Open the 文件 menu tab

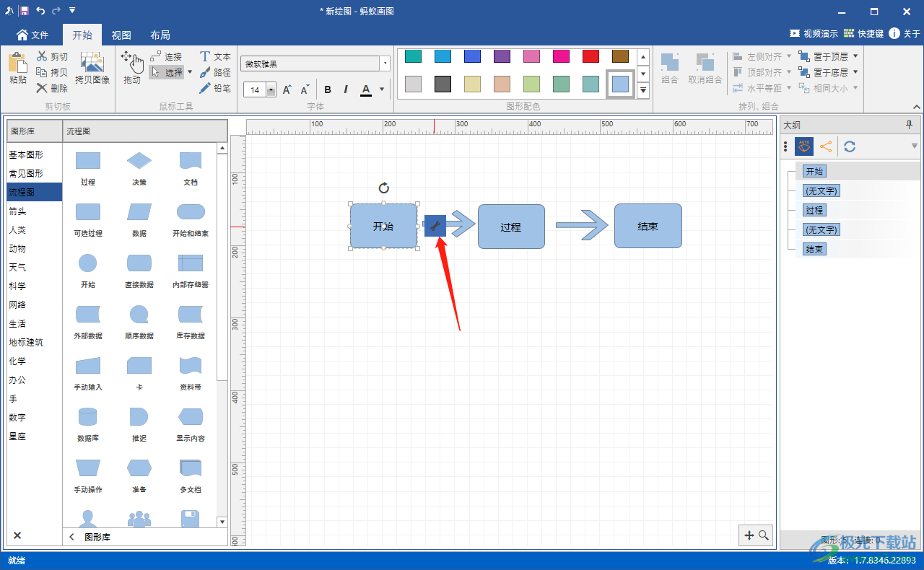tap(32, 35)
